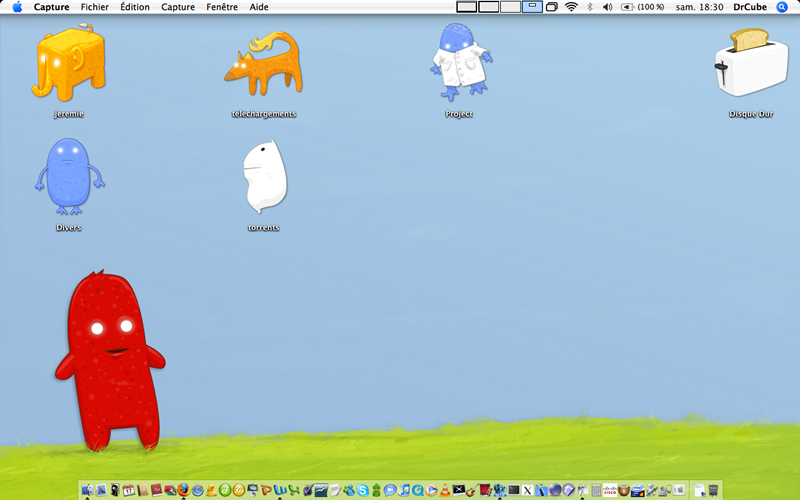Open the jeremie elephant desktop folder
Image resolution: width=800 pixels, height=500 pixels.
coord(69,62)
